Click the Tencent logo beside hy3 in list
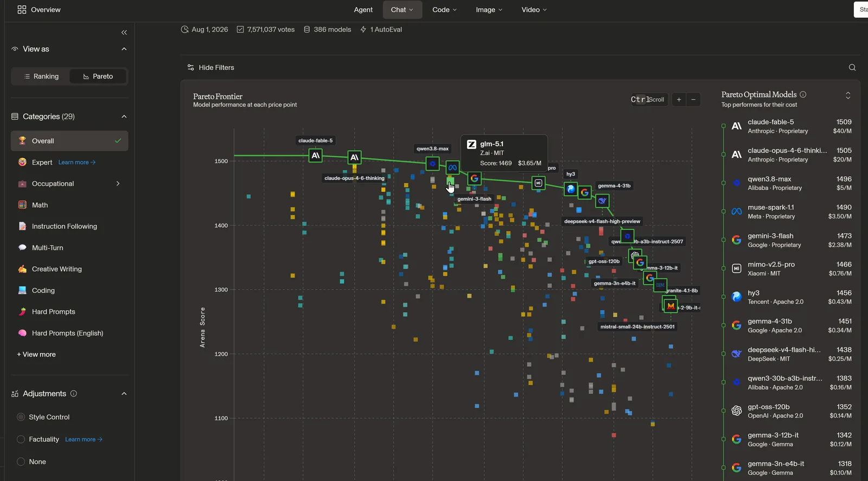 [x=737, y=297]
